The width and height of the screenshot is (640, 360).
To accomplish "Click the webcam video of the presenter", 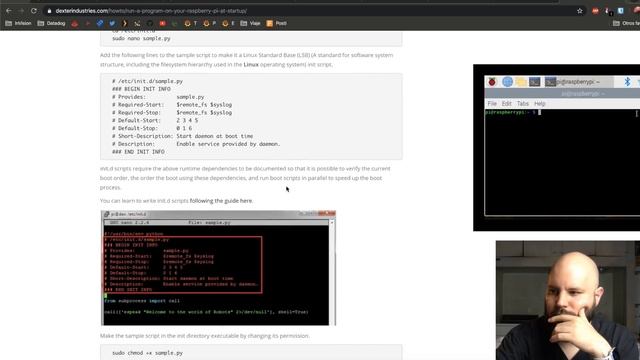I will 568,300.
